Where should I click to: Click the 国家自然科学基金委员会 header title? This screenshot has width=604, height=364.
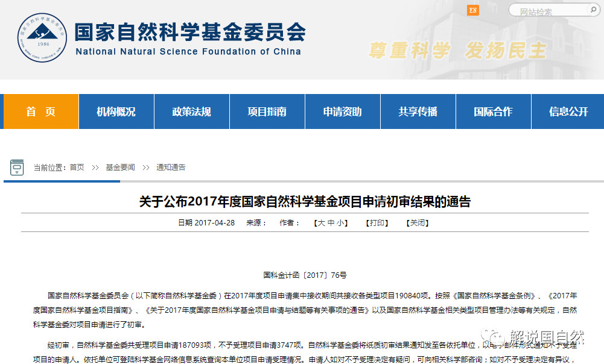[190, 31]
